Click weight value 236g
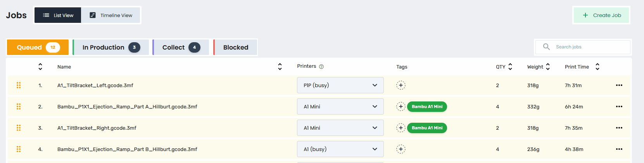This screenshot has height=163, width=644. [533, 149]
